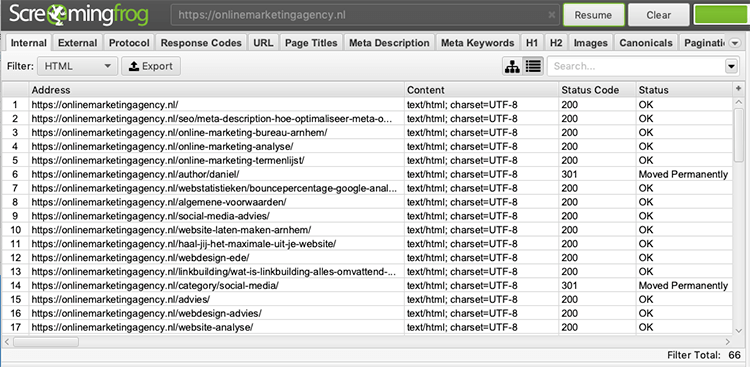Open the Page Titles tab
The width and height of the screenshot is (750, 367).
311,43
